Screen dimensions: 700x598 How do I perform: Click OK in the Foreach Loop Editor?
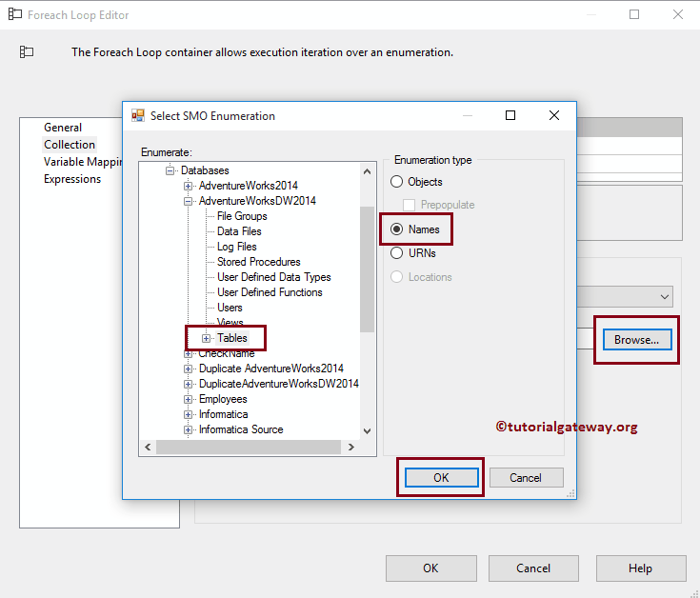coord(430,568)
